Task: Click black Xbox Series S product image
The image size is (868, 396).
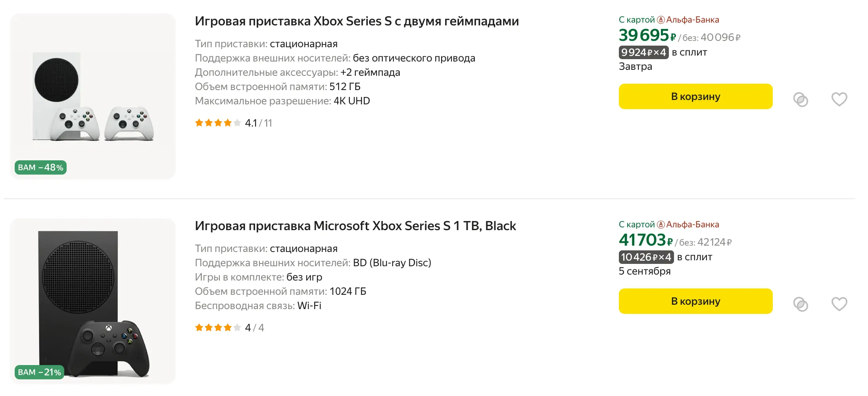Action: 93,301
